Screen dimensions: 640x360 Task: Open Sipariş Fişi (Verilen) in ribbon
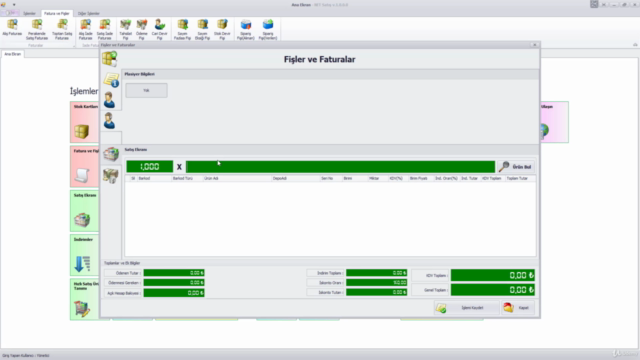click(x=268, y=29)
